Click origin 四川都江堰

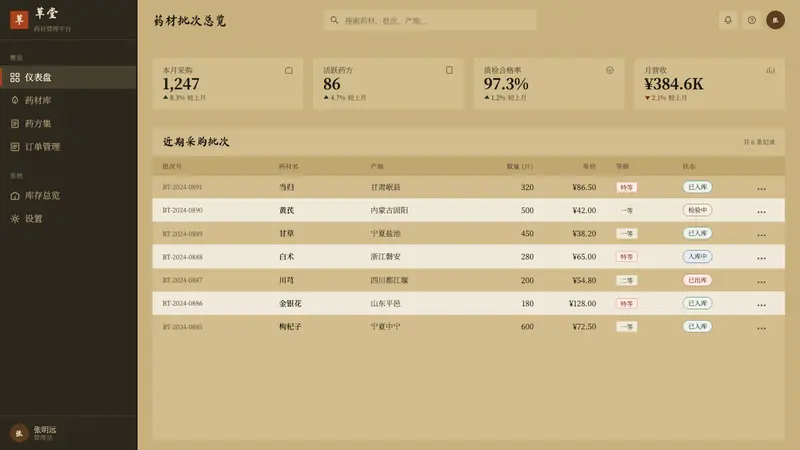point(389,280)
